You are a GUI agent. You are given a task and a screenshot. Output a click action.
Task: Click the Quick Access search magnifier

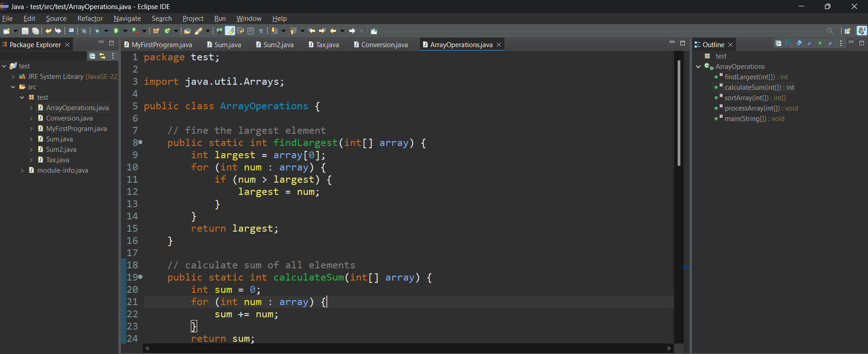pyautogui.click(x=830, y=31)
